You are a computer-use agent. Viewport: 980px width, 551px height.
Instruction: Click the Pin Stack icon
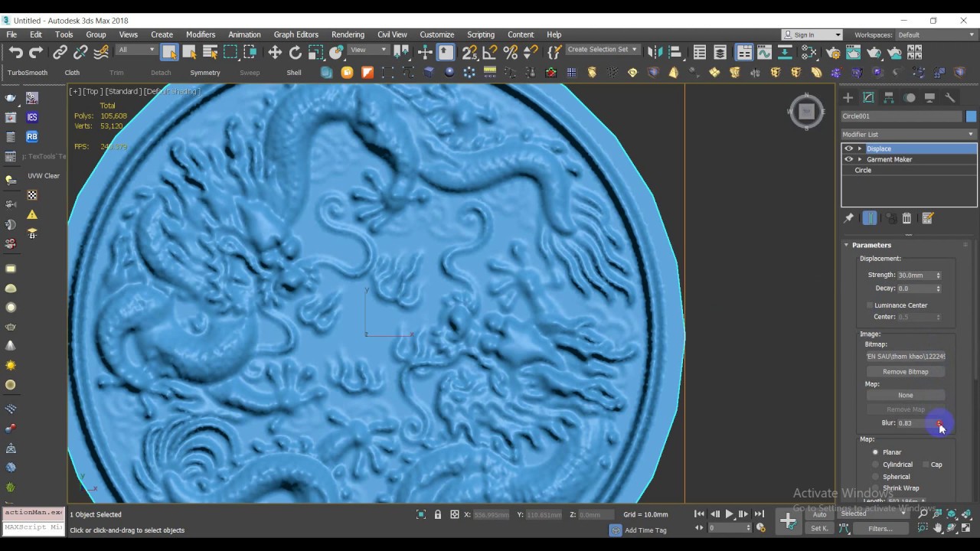[x=848, y=218]
